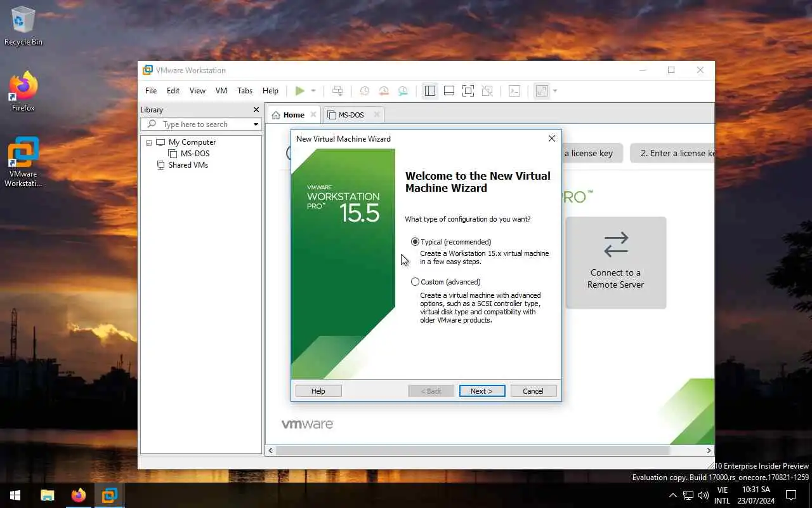The image size is (812, 508).
Task: Open the Windows Start menu
Action: pyautogui.click(x=15, y=495)
